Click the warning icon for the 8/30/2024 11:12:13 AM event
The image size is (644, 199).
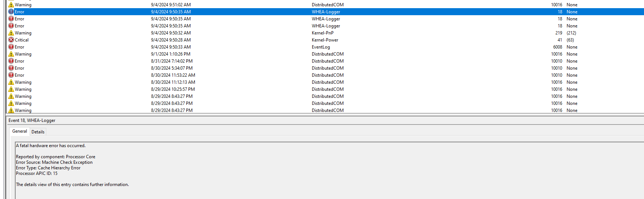coord(11,82)
